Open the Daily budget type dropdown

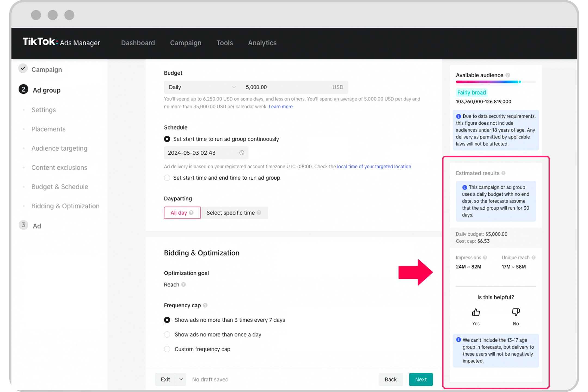coord(202,87)
